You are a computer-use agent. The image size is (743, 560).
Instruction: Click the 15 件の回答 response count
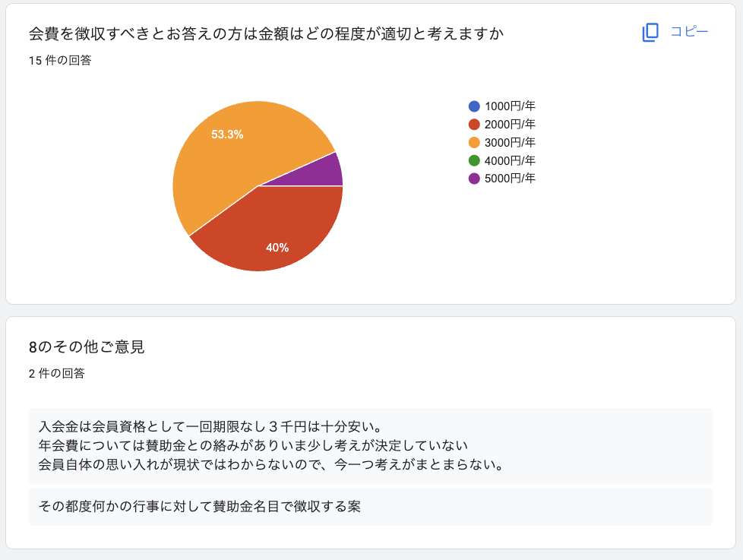click(60, 61)
